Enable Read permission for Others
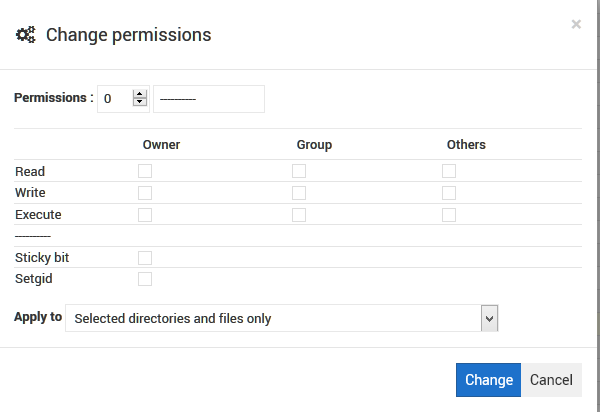Screen dimensions: 600x412 coord(449,171)
